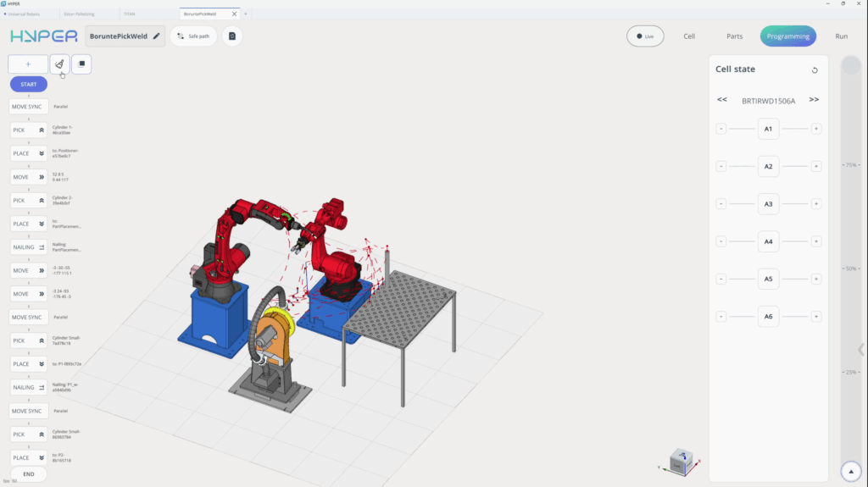The image size is (868, 487).
Task: Open the Programming tab
Action: [787, 36]
